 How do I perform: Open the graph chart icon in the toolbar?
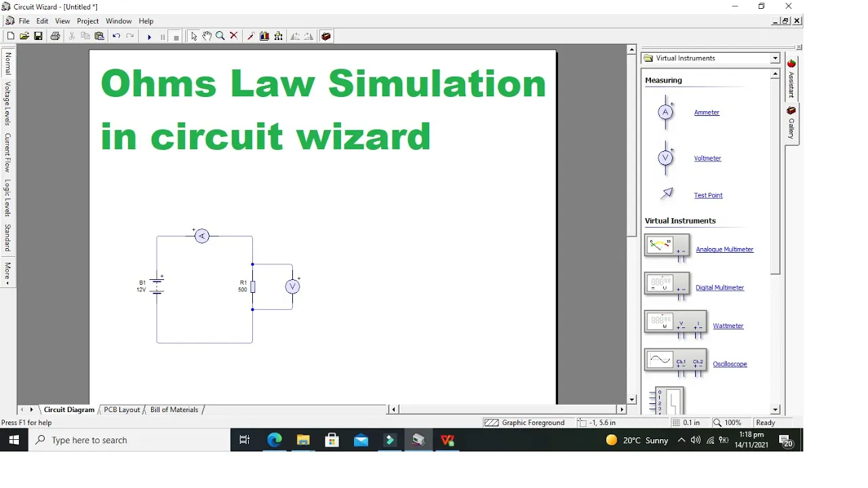264,37
